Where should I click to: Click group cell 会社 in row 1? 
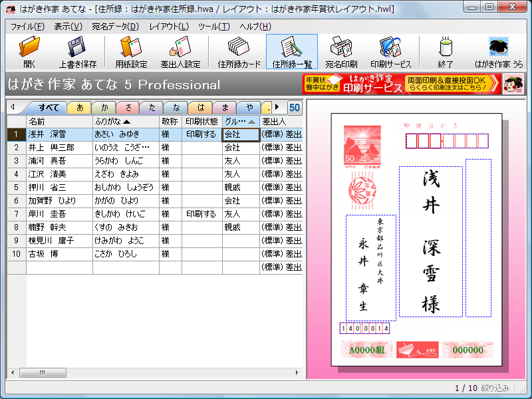click(241, 134)
